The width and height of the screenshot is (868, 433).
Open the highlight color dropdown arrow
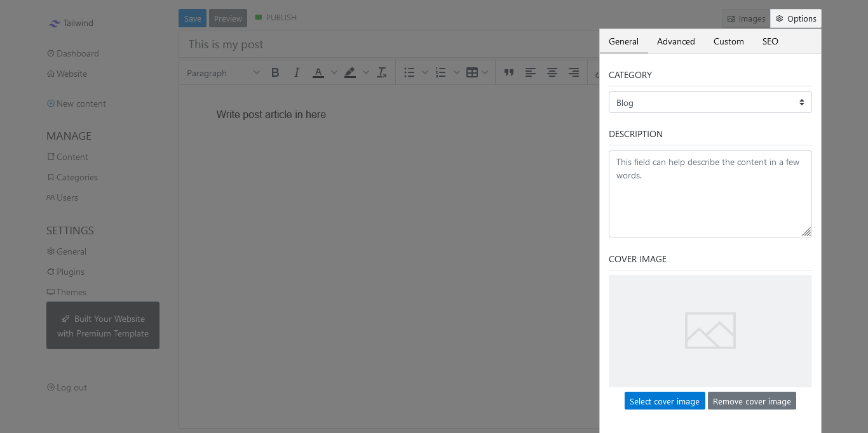point(365,72)
